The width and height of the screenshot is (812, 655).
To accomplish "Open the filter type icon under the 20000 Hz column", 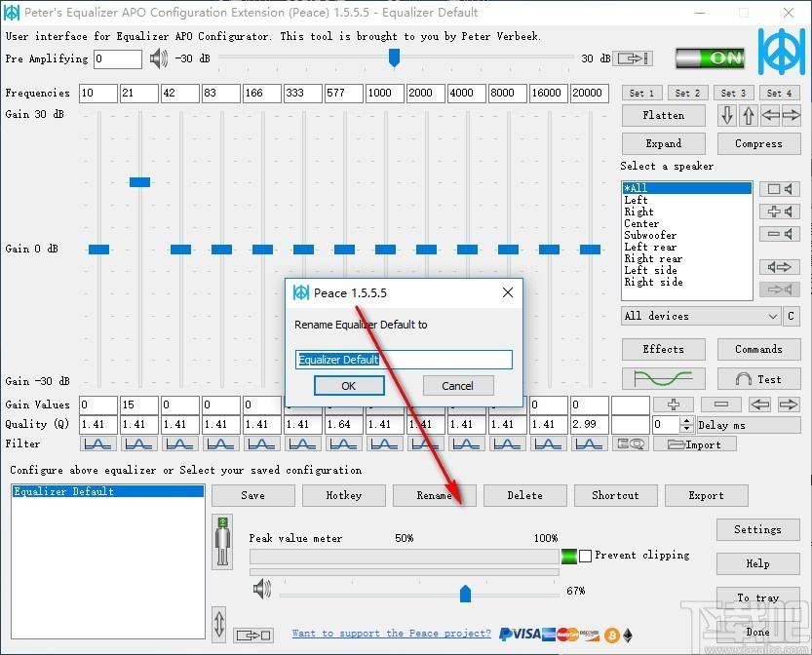I will 589,443.
